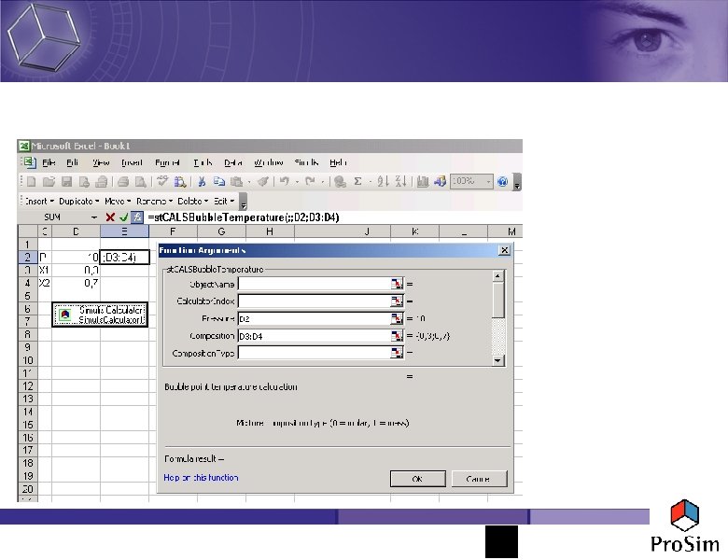Screen dimensions: 728x560
Task: Click the Sort Ascending icon
Action: click(x=383, y=182)
